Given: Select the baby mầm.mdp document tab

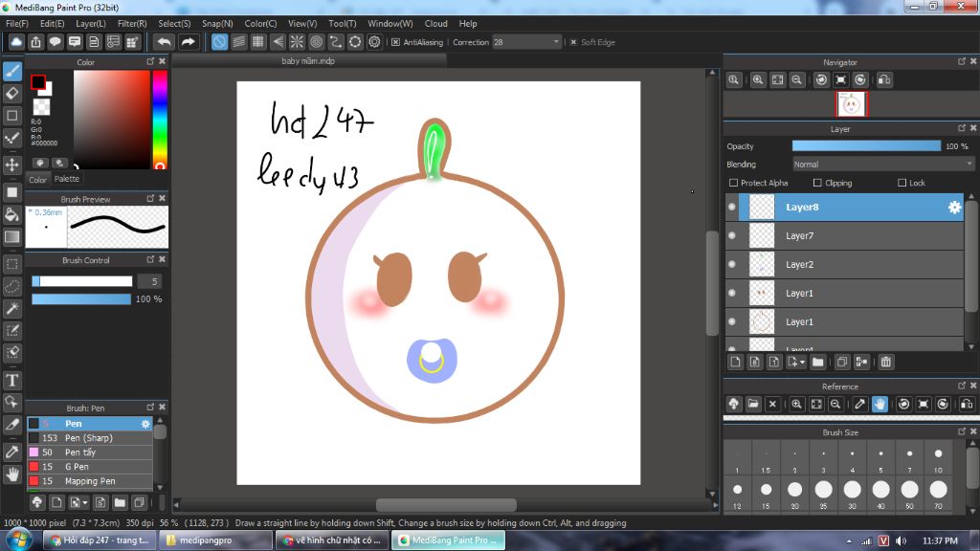Looking at the screenshot, I should [309, 60].
